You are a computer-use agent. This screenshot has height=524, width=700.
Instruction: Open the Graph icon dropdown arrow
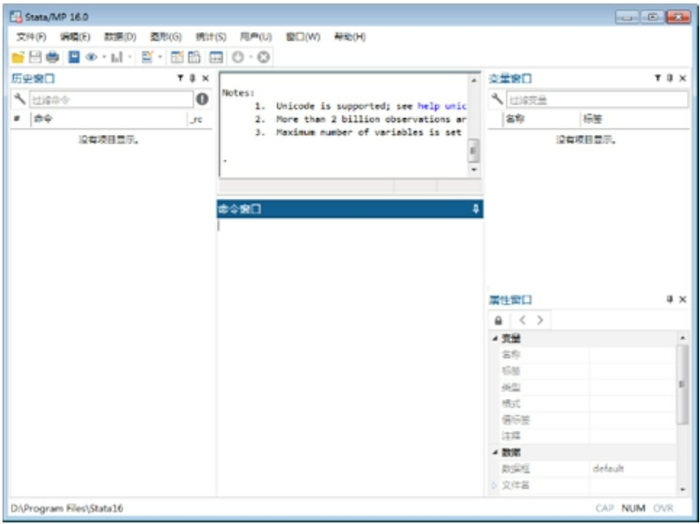pyautogui.click(x=129, y=57)
